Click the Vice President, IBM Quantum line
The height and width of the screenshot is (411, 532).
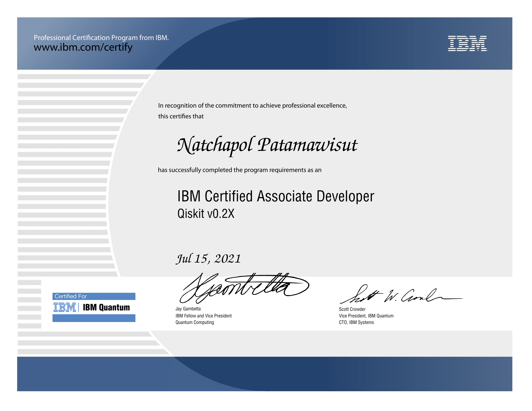pos(366,316)
